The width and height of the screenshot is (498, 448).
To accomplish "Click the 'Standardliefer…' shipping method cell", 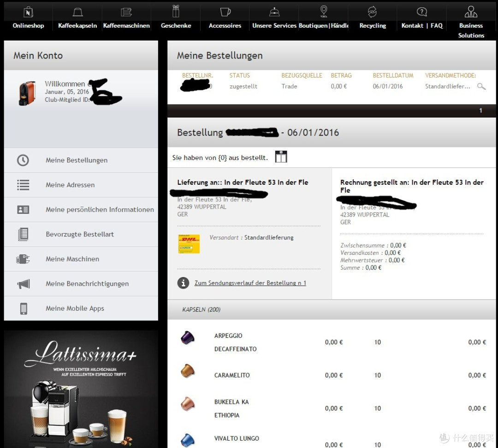I will click(447, 86).
